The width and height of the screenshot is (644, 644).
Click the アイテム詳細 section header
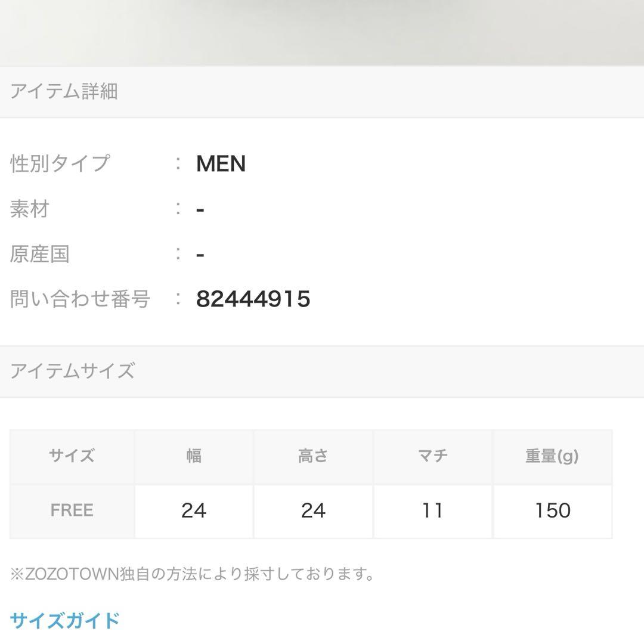coord(322,92)
